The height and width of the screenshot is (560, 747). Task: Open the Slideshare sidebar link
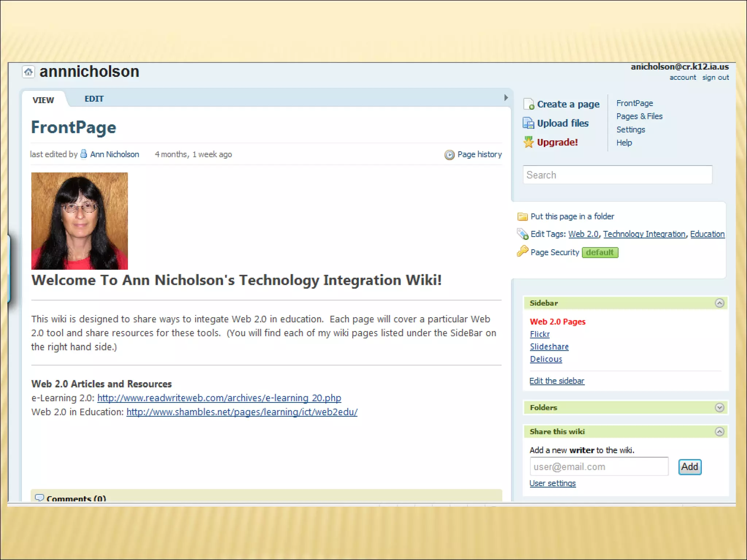[549, 347]
